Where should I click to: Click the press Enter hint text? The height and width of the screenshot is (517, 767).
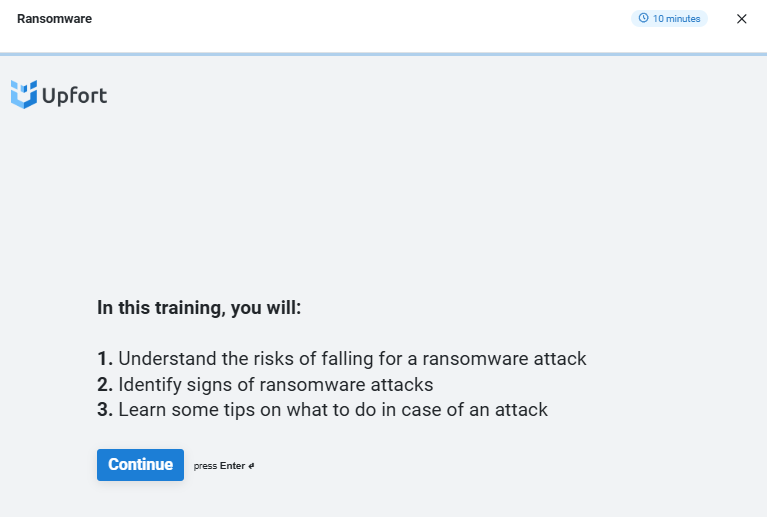[224, 466]
